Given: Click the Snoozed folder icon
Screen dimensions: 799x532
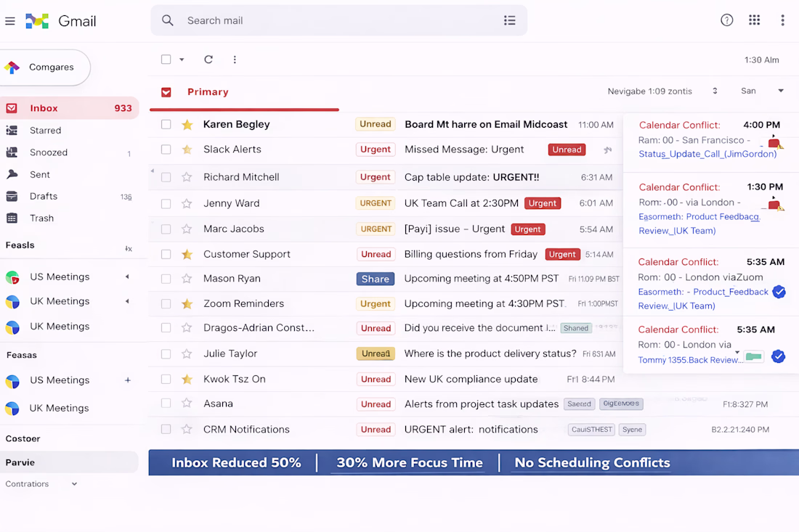Looking at the screenshot, I should (x=12, y=152).
